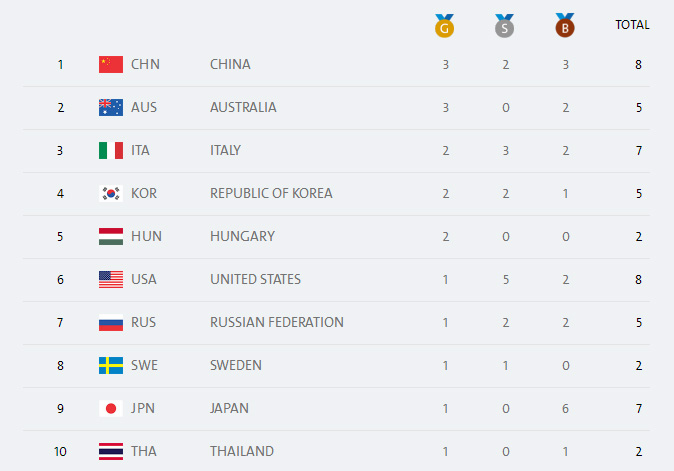Click the gold medal icon header
674x471 pixels.
pos(444,26)
